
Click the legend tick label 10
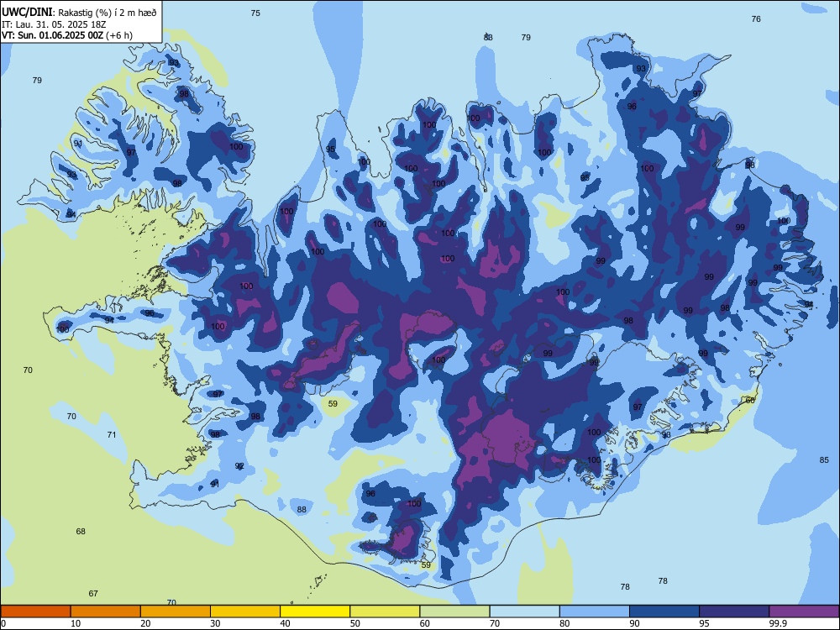76,623
